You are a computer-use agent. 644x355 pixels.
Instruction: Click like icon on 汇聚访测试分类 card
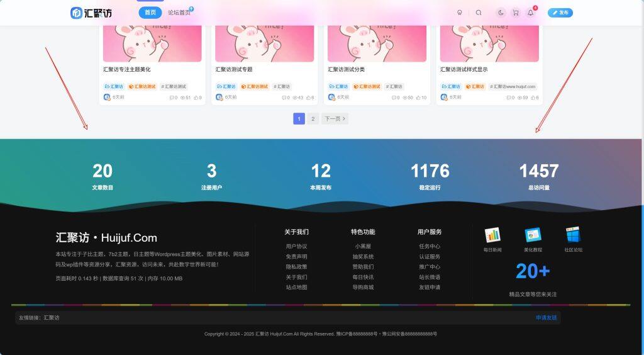click(x=418, y=98)
